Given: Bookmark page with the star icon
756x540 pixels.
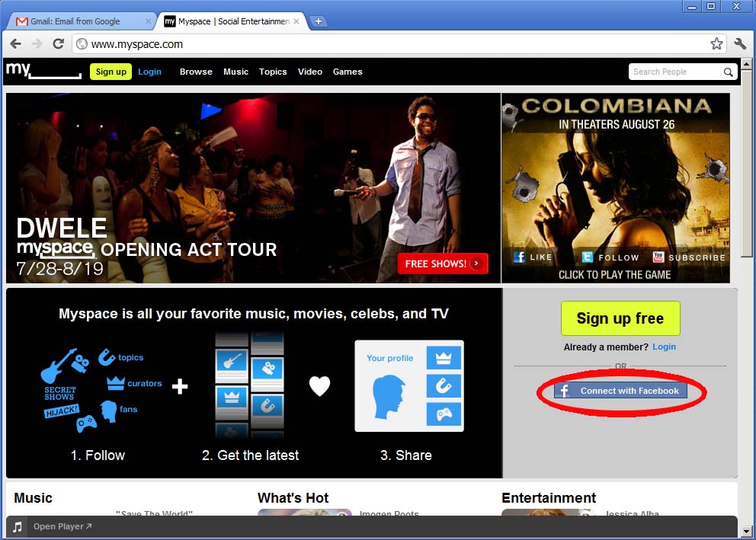Looking at the screenshot, I should (x=716, y=44).
